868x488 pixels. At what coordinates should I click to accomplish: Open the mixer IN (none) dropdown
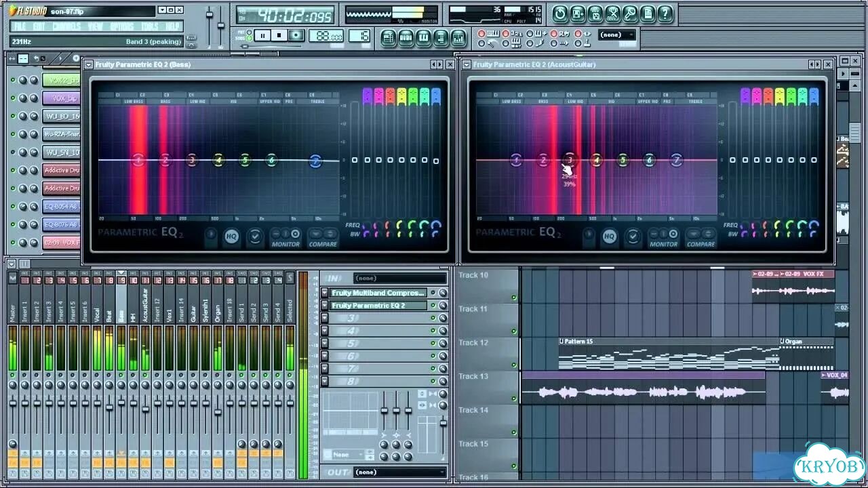point(400,278)
